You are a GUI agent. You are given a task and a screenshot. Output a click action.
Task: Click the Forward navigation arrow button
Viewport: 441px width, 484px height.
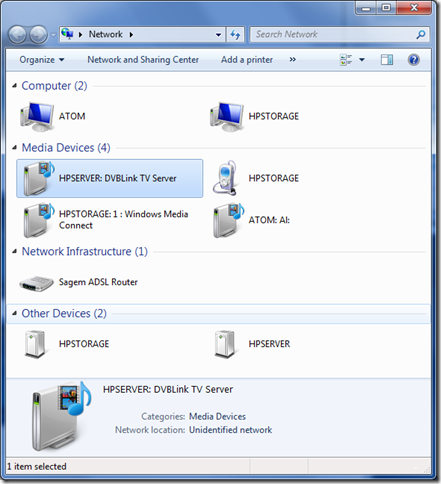38,35
